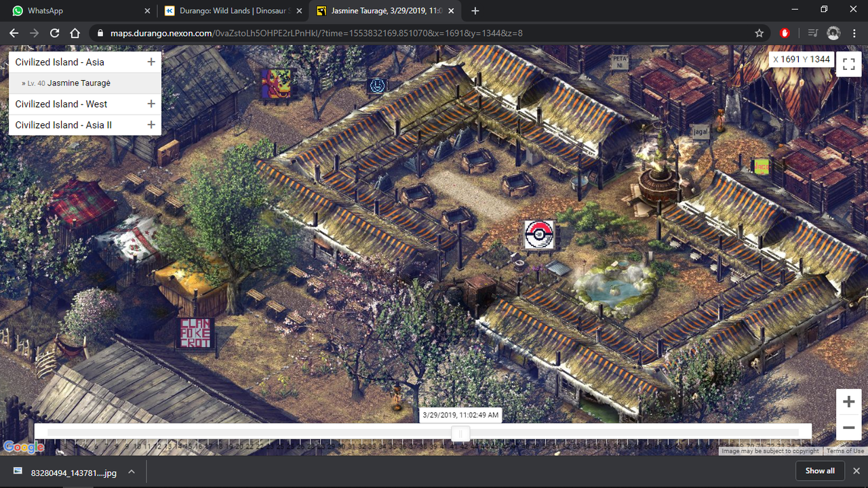Open media controls icon in toolbar
Image resolution: width=868 pixels, height=488 pixels.
(x=812, y=33)
